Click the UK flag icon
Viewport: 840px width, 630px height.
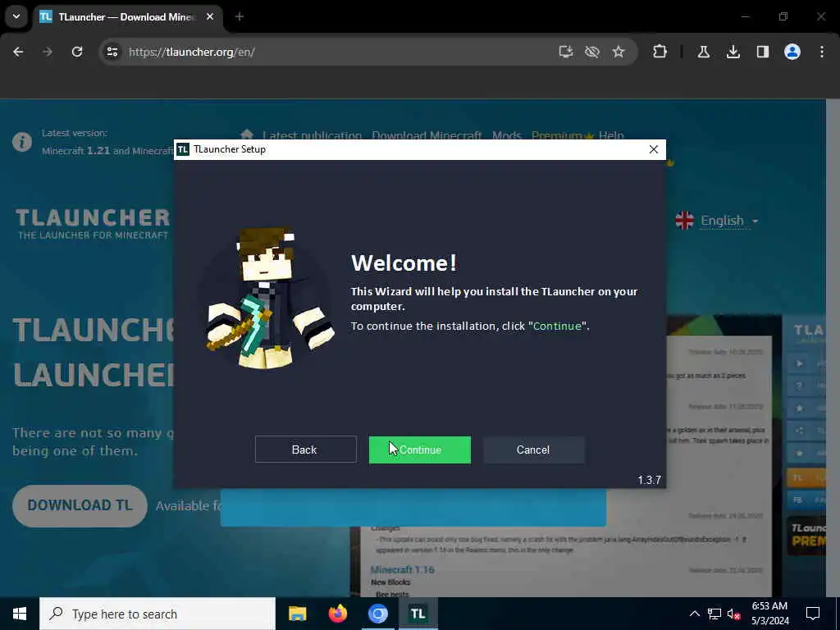(x=685, y=220)
